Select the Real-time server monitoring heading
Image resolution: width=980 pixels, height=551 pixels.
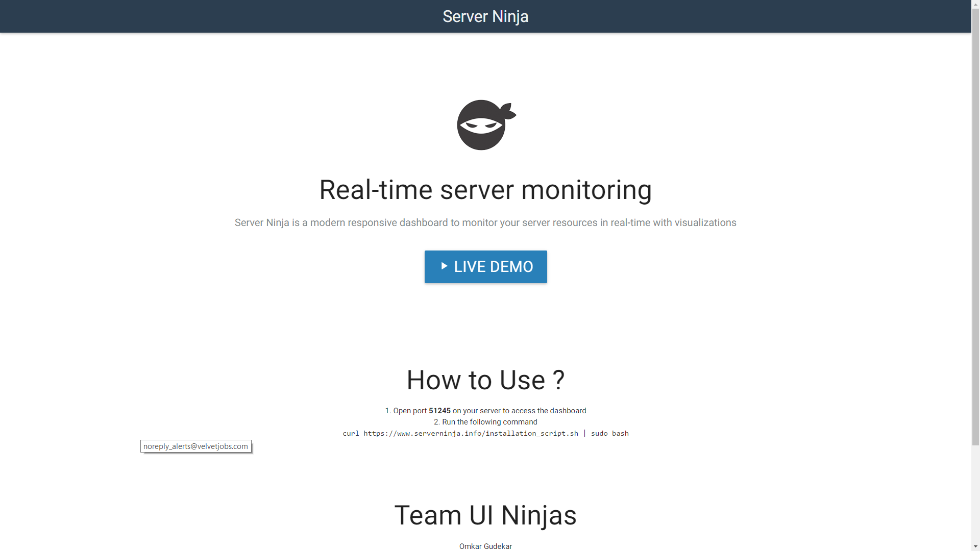[485, 190]
